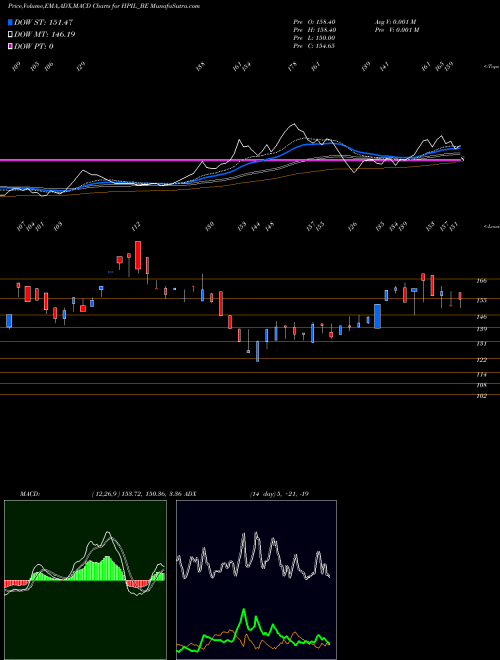This screenshot has height=660, width=500.
Task: Click the white DOW MT legend swatch
Action: (10, 35)
